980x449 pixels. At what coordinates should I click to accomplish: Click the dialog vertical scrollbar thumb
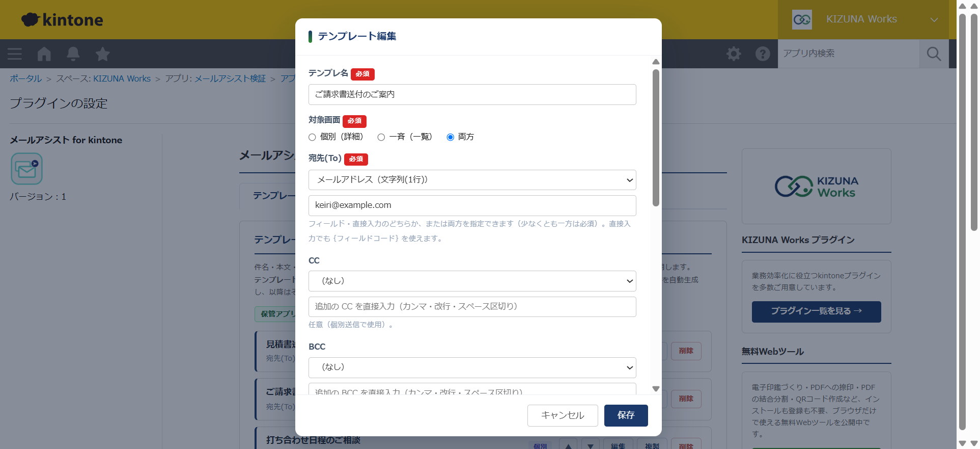coord(656,138)
